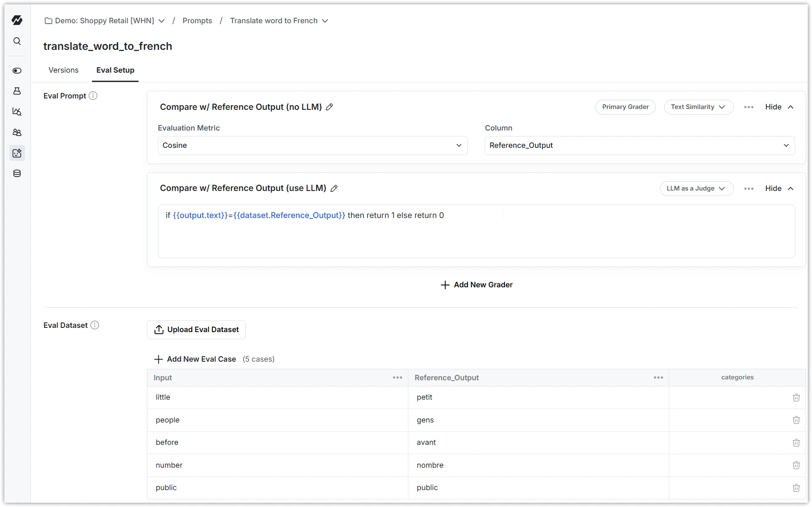Select the AI prompts icon in sidebar
Viewport: 812px width, 507px height.
[17, 153]
